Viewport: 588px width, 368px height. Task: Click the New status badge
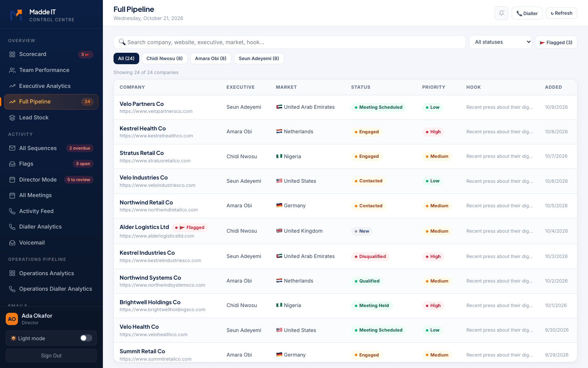tap(362, 231)
